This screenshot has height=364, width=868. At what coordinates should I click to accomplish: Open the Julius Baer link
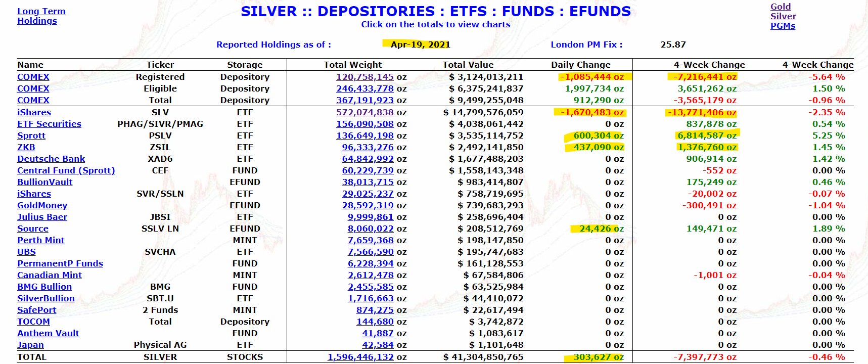pos(42,217)
